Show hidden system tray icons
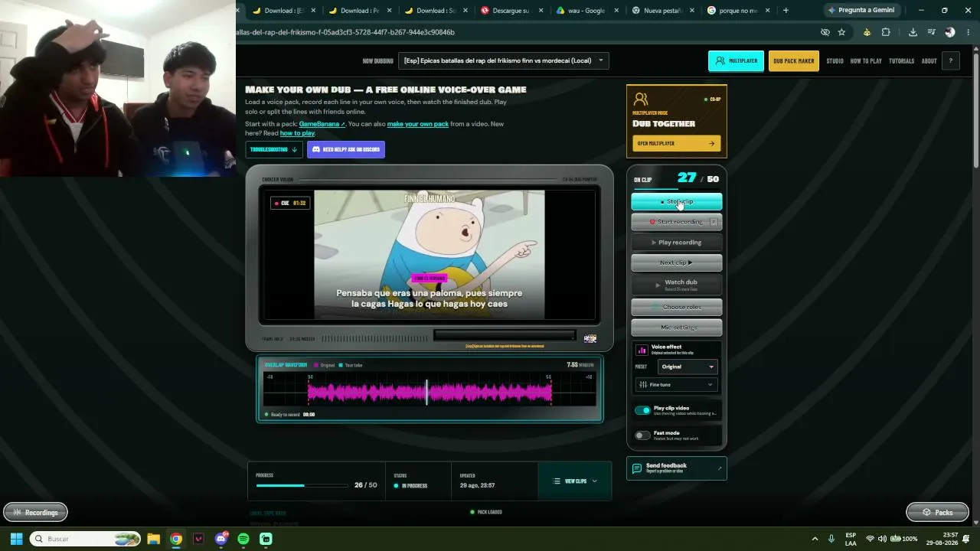Viewport: 980px width, 551px height. 815,539
